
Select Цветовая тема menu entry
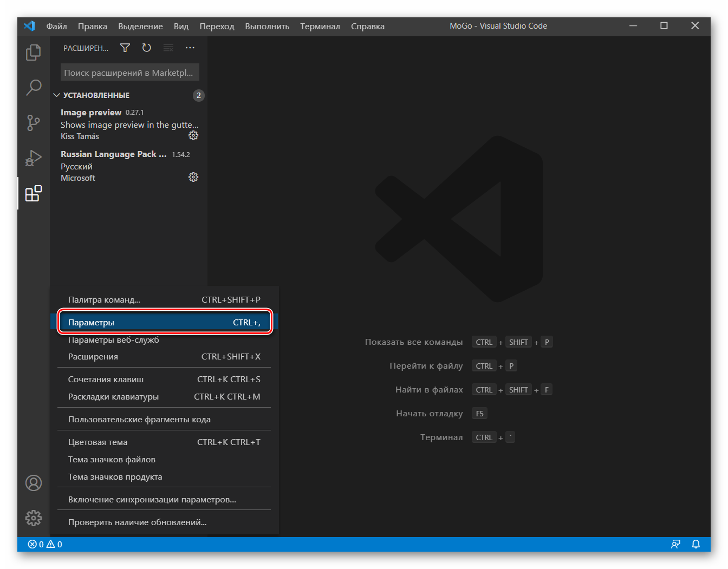click(164, 442)
